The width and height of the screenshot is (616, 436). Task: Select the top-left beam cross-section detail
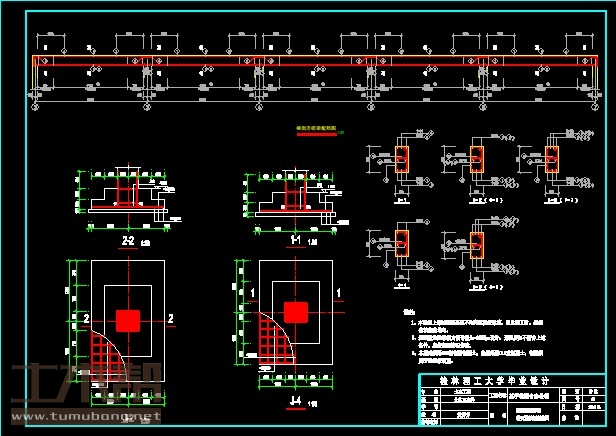(402, 160)
